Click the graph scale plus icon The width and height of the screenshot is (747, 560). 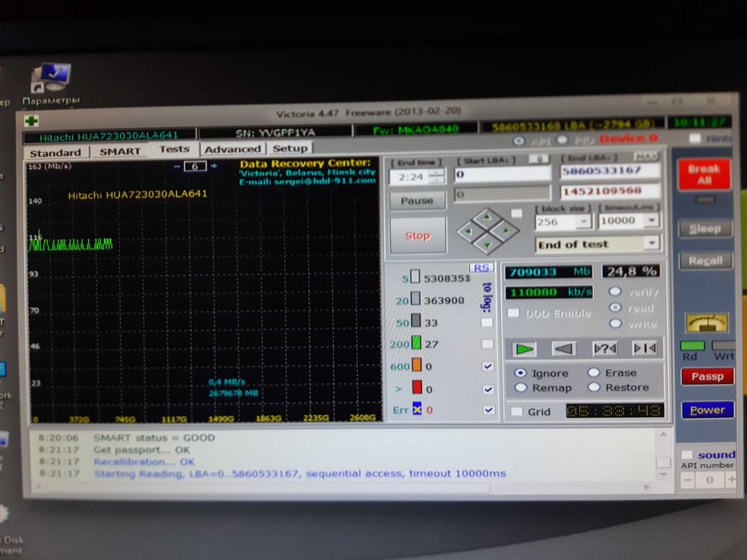pyautogui.click(x=214, y=166)
